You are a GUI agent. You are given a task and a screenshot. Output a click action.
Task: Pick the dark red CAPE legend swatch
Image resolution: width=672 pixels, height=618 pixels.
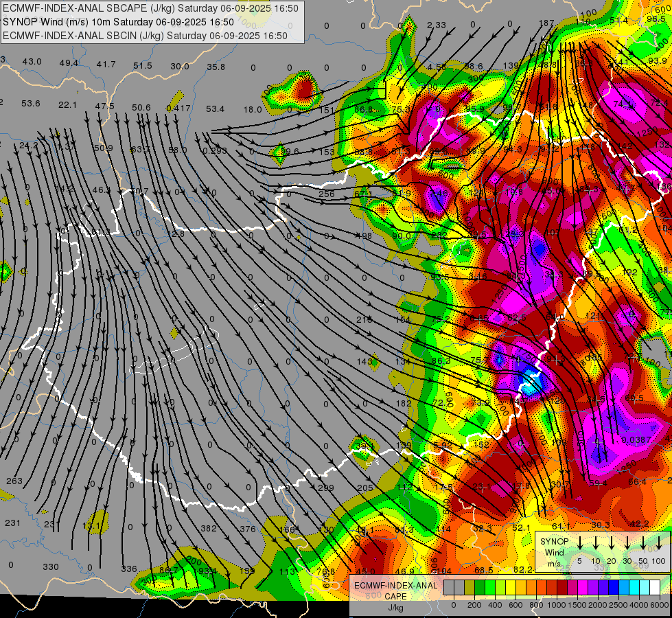coord(562,588)
